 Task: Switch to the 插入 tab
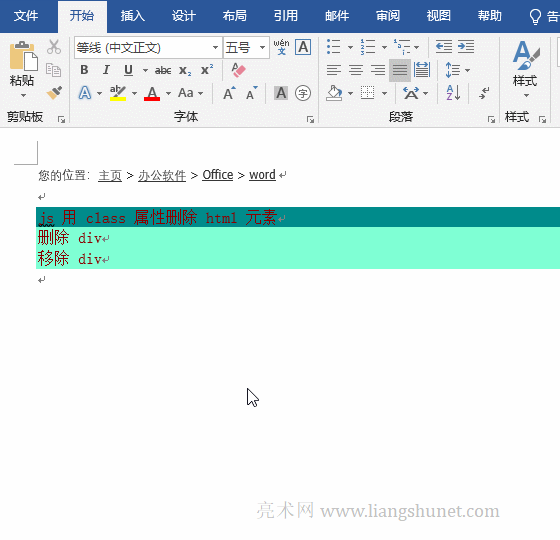coord(132,16)
